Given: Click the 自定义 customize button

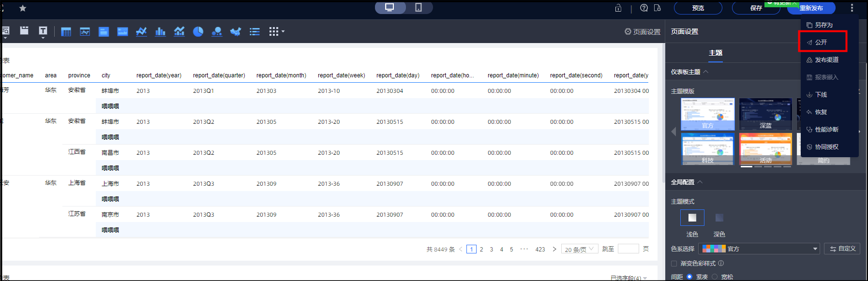Looking at the screenshot, I should [842, 249].
